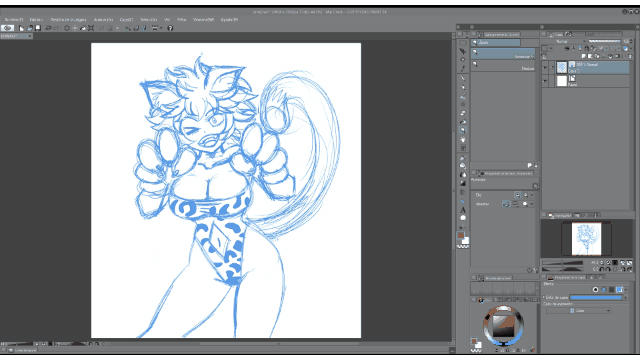This screenshot has height=360, width=640.
Task: Click the Help question mark icon
Action: tap(170, 28)
